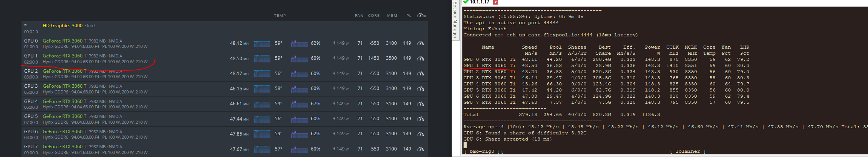Click GPU 1 hashrate history chart
868x157 pixels.
click(x=262, y=59)
